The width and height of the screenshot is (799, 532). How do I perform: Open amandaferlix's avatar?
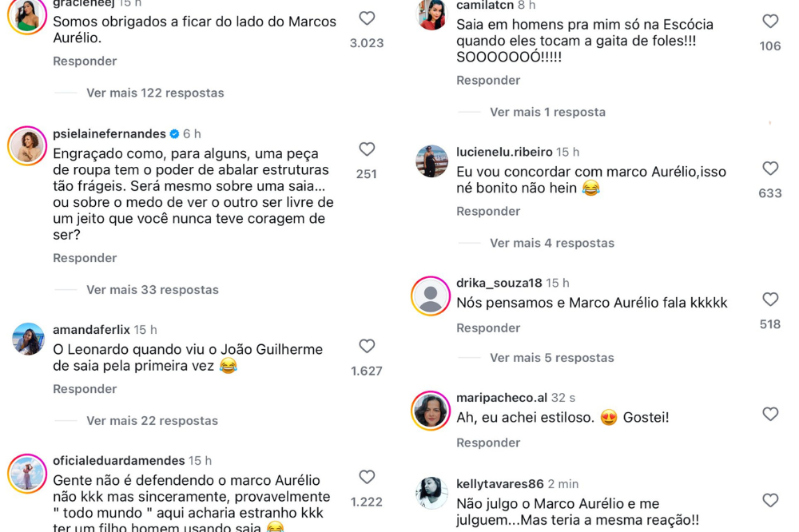(28, 339)
